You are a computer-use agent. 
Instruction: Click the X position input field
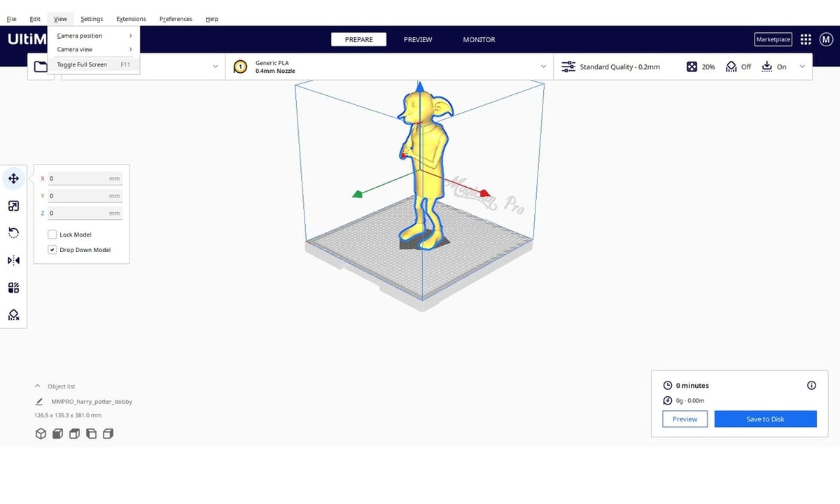[85, 178]
